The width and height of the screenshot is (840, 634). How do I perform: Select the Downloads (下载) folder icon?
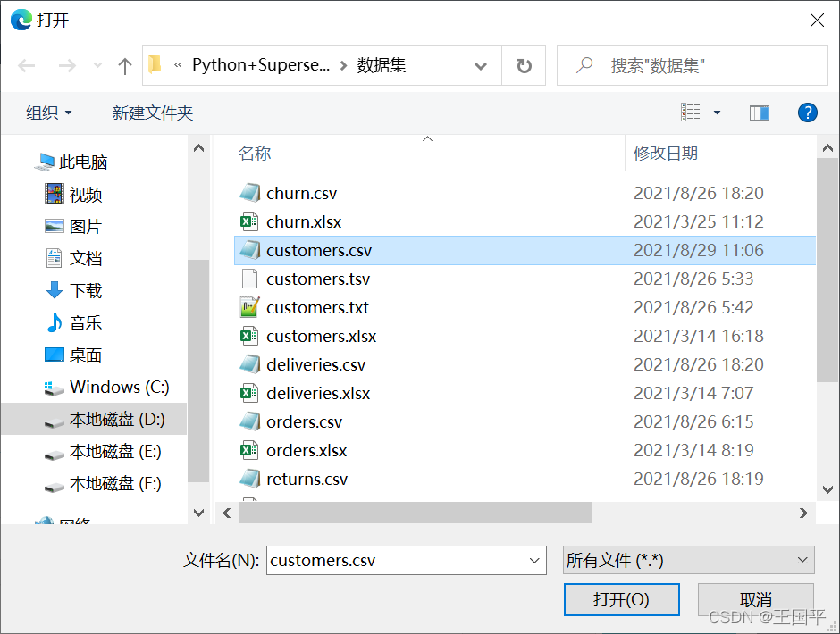[x=55, y=291]
